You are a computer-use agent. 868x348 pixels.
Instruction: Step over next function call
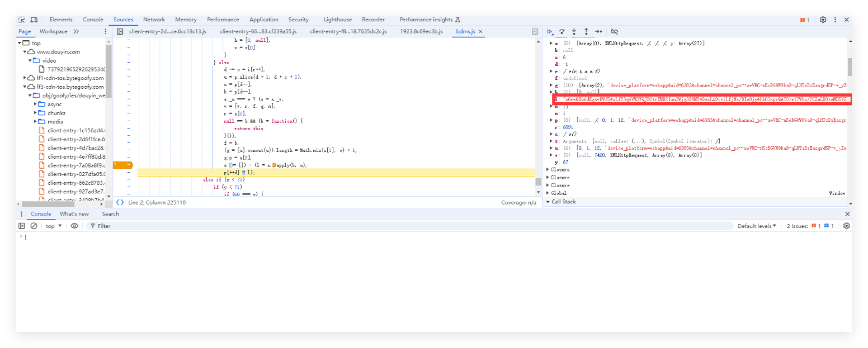(562, 32)
